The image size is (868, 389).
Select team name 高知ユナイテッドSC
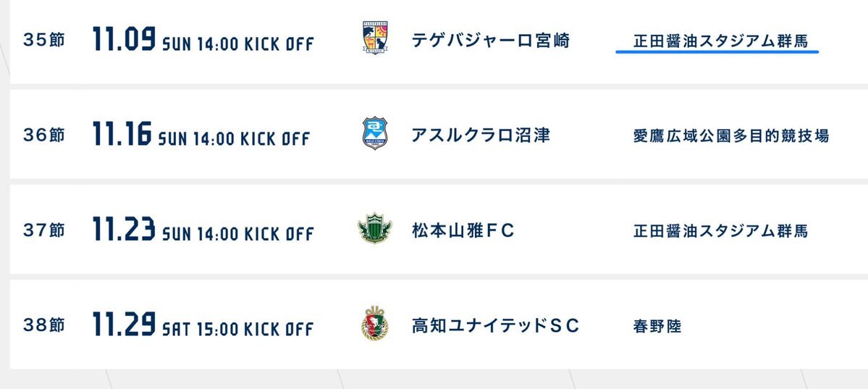tap(495, 327)
